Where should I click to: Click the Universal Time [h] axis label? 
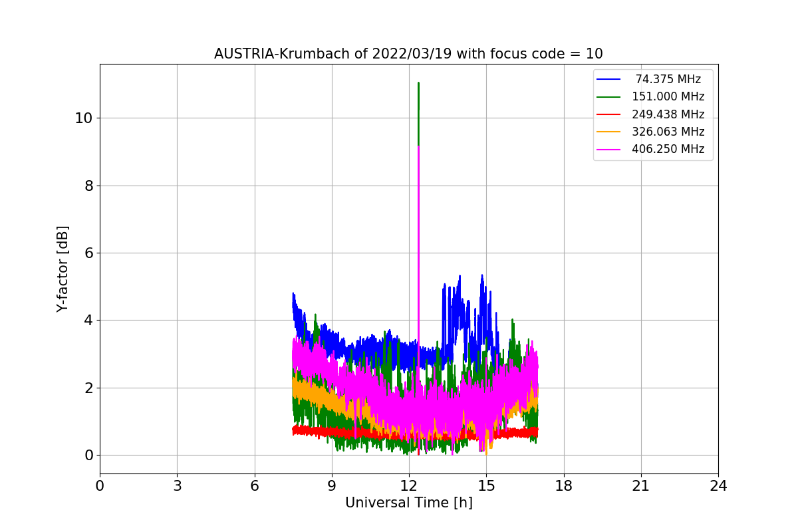pos(408,503)
